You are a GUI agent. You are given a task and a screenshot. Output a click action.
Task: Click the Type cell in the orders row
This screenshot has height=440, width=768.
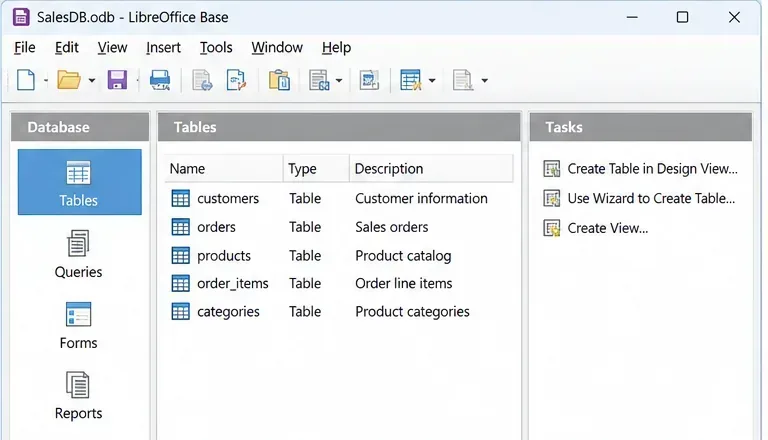(305, 227)
